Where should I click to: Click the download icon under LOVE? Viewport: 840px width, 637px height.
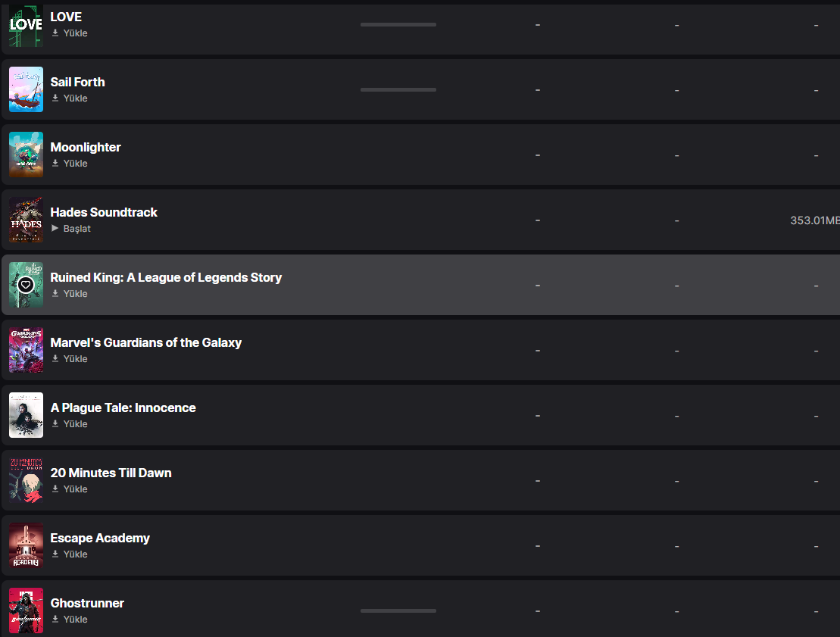55,33
